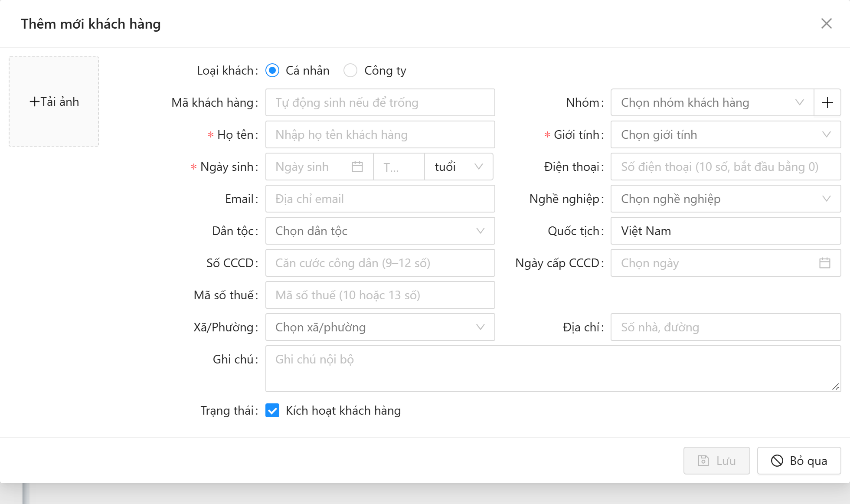Click the Số CCCD input field
Screen dimensions: 850x504
[x=380, y=263]
